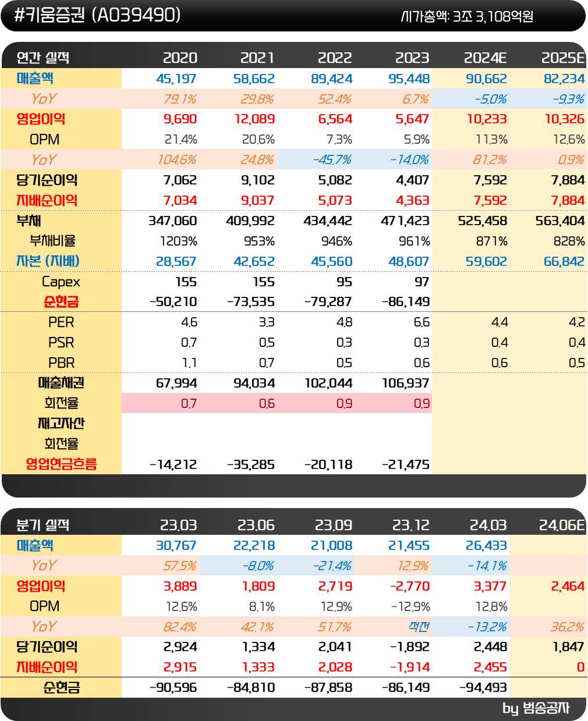
Task: Select the operating cash flow value -35,285
Action: tap(250, 464)
